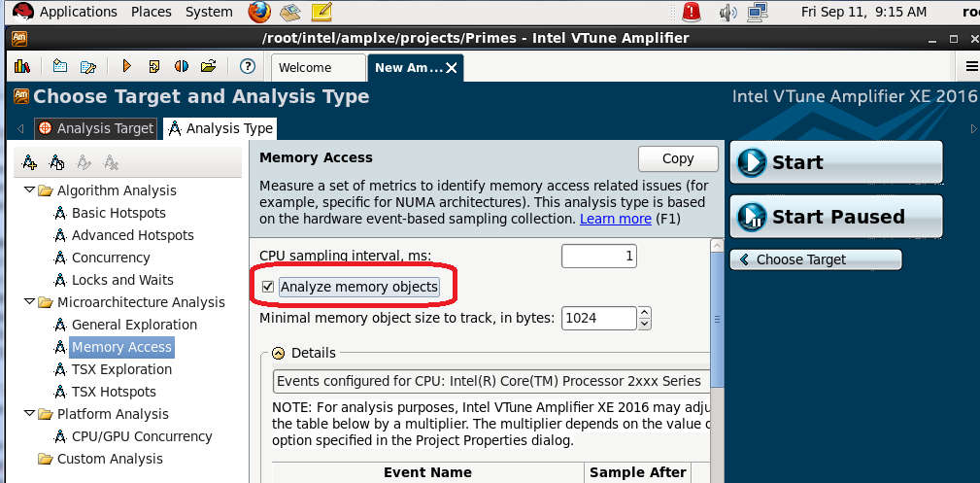The image size is (980, 483).
Task: Click the split-circle compare icon in toolbar
Action: pyautogui.click(x=181, y=67)
